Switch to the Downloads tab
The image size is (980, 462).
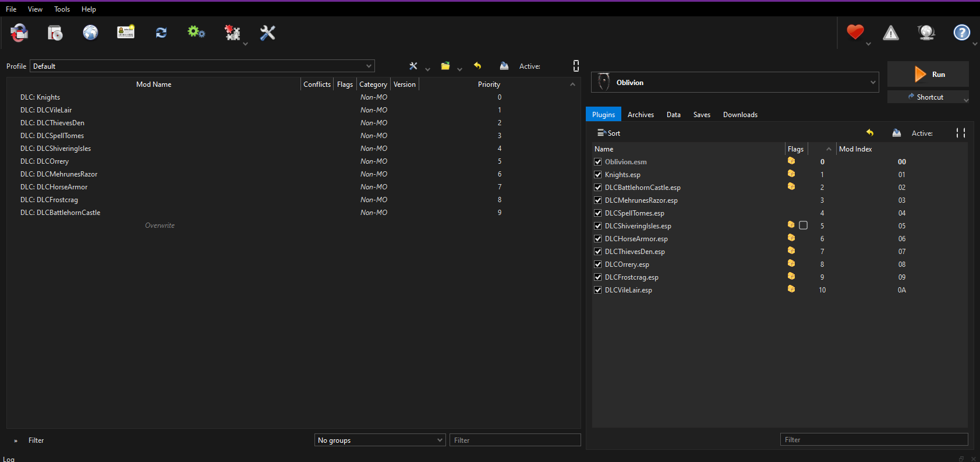pos(740,115)
